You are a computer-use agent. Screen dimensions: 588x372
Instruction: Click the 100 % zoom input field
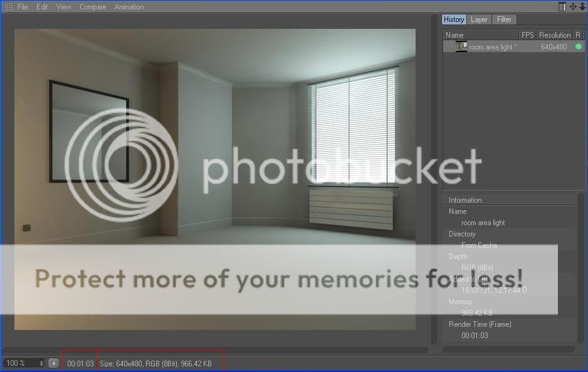(20, 363)
